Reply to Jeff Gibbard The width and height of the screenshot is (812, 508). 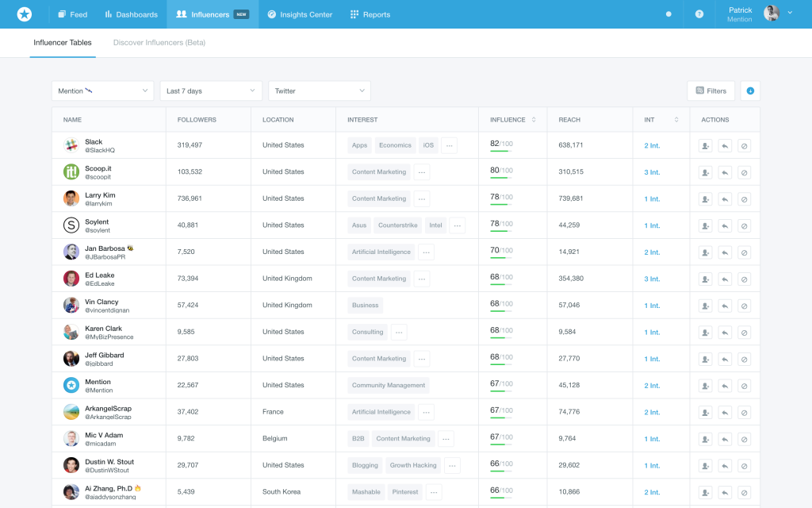[x=725, y=360]
